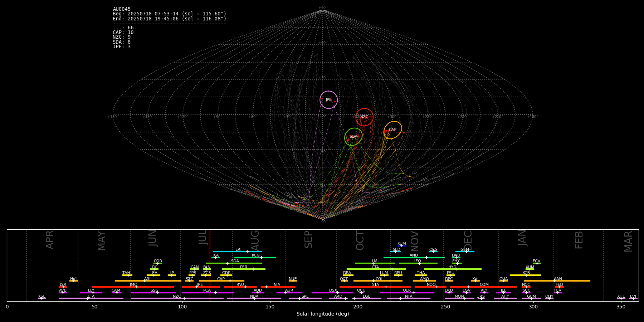Image resolution: width=644 pixels, height=322 pixels.
Task: Select the 'NZC: 9' count in the legend
Action: [x=122, y=37]
